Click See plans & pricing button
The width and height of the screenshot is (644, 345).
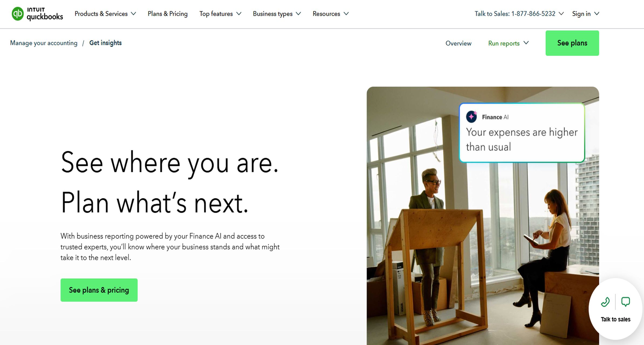click(x=99, y=290)
